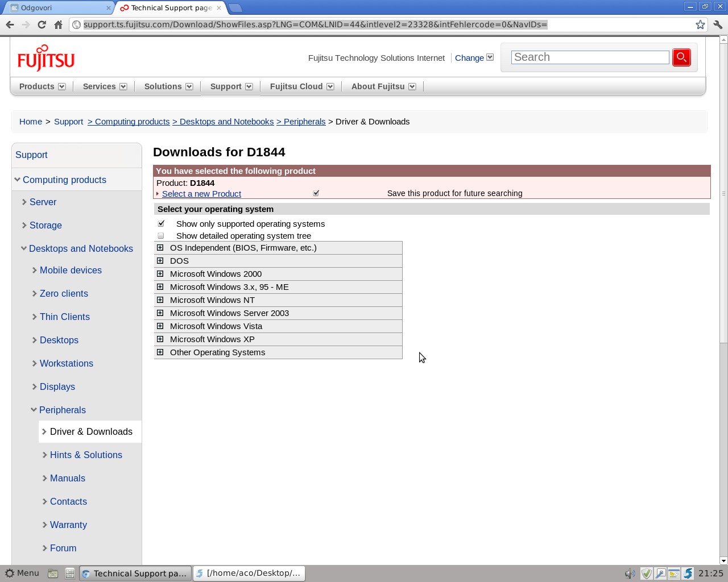Viewport: 728px width, 582px height.
Task: Open Hints & Solutions in the sidebar
Action: [x=86, y=455]
